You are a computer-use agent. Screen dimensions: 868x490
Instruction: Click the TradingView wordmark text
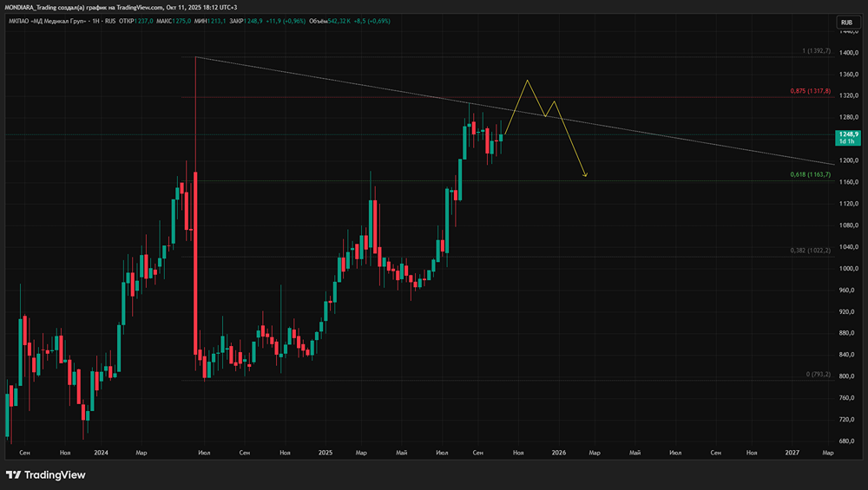[x=56, y=475]
